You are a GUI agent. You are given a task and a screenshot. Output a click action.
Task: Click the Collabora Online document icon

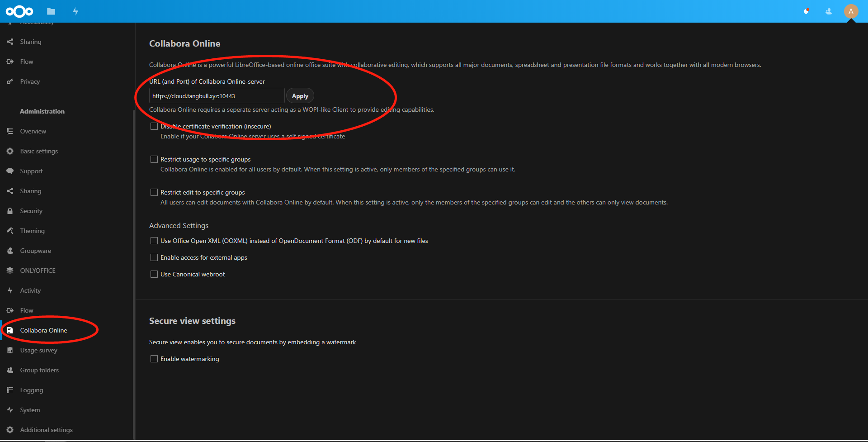[x=10, y=330]
